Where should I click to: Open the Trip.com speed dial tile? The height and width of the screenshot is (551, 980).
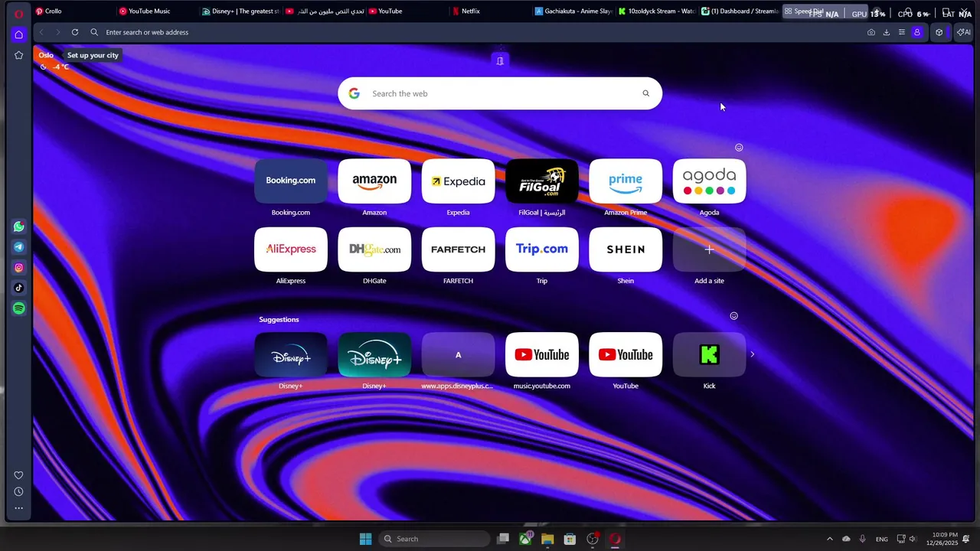click(x=542, y=249)
